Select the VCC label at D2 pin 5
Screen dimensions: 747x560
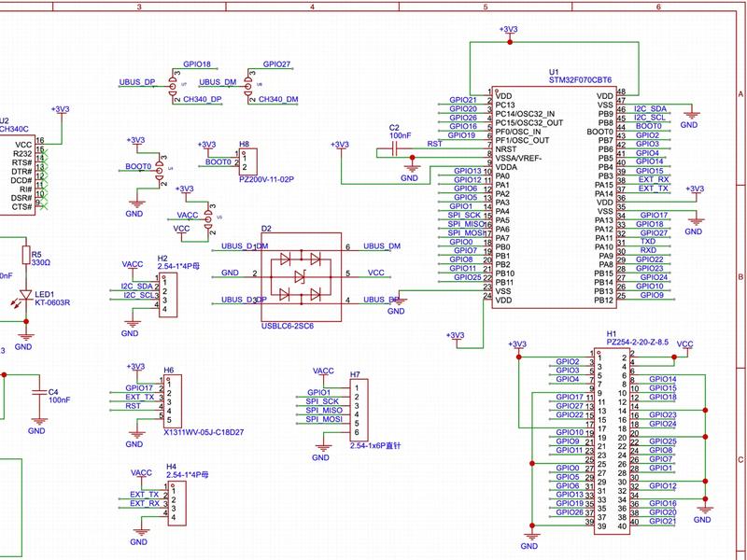(376, 273)
